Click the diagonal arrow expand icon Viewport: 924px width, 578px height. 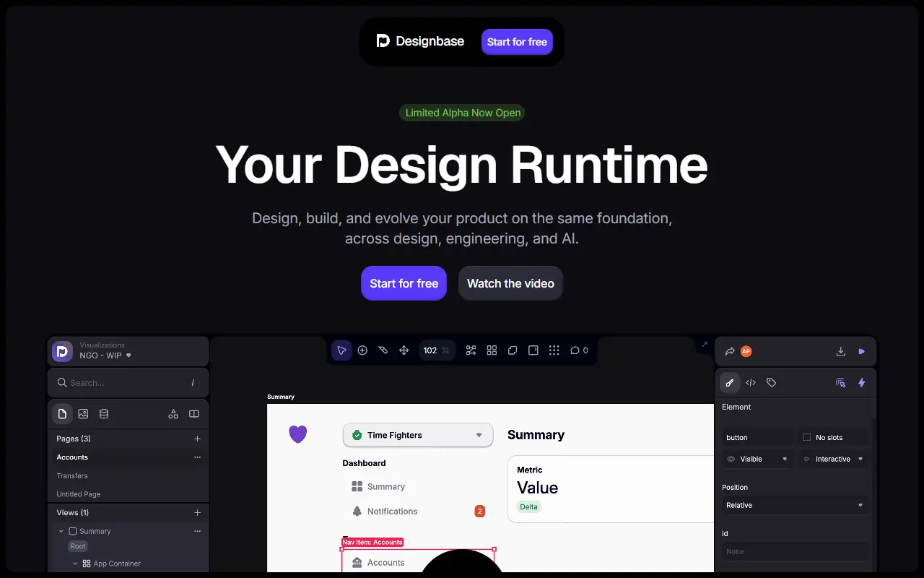tap(705, 345)
